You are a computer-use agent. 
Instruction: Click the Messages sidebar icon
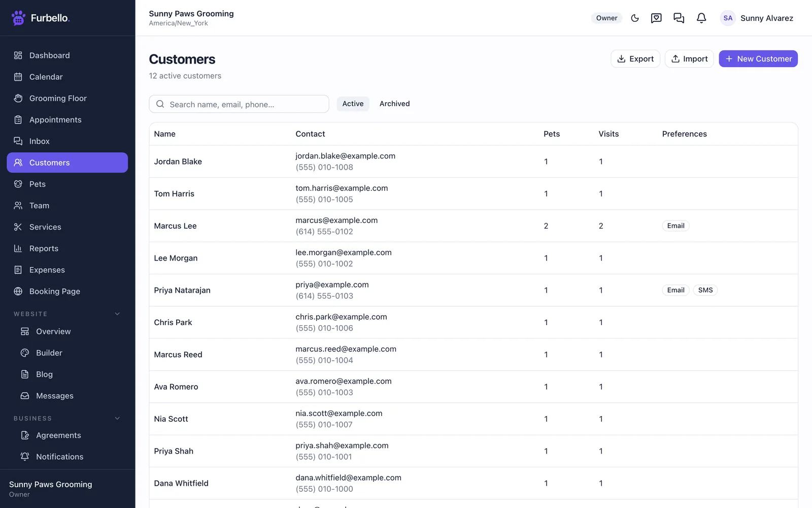click(x=25, y=396)
